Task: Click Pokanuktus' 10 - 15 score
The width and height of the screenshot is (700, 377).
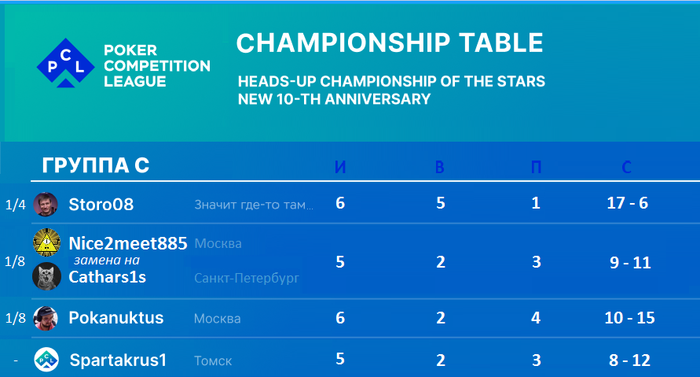Action: pos(629,318)
